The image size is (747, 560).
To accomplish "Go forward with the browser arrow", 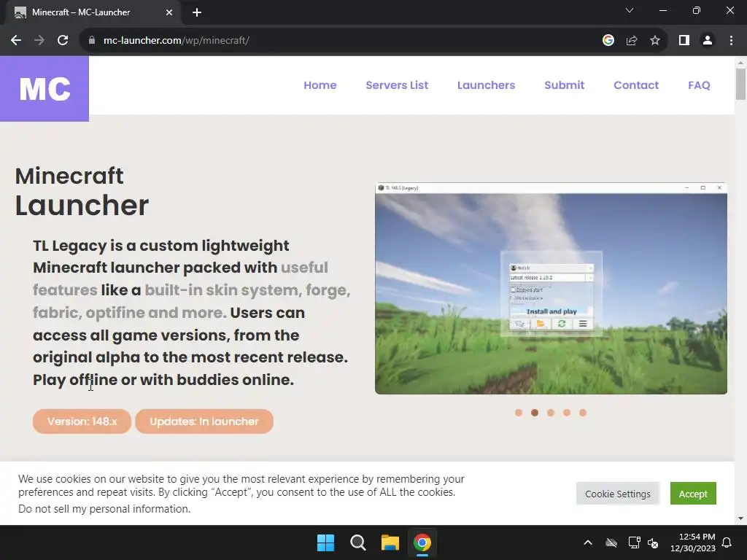I will pyautogui.click(x=39, y=41).
